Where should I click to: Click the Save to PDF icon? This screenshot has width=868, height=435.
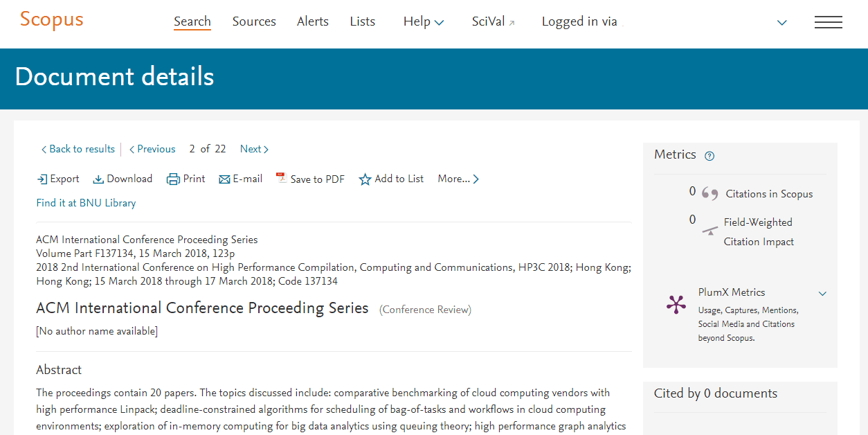281,179
